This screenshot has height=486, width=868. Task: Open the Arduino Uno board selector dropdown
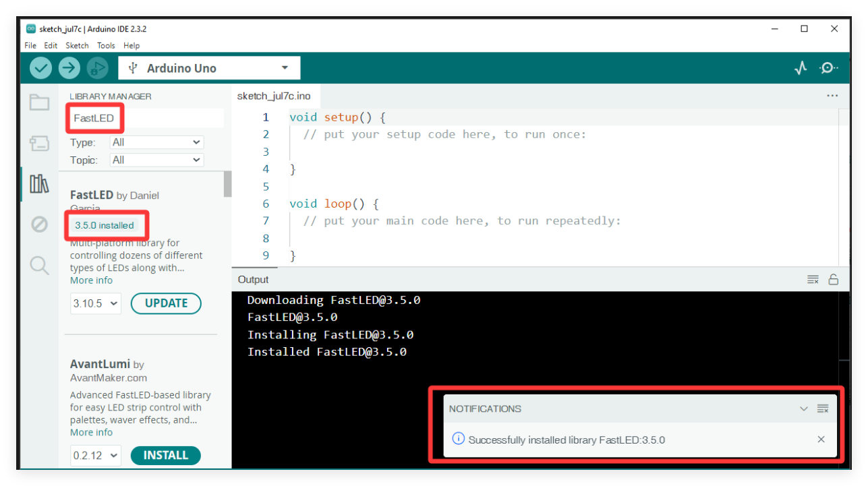click(209, 68)
